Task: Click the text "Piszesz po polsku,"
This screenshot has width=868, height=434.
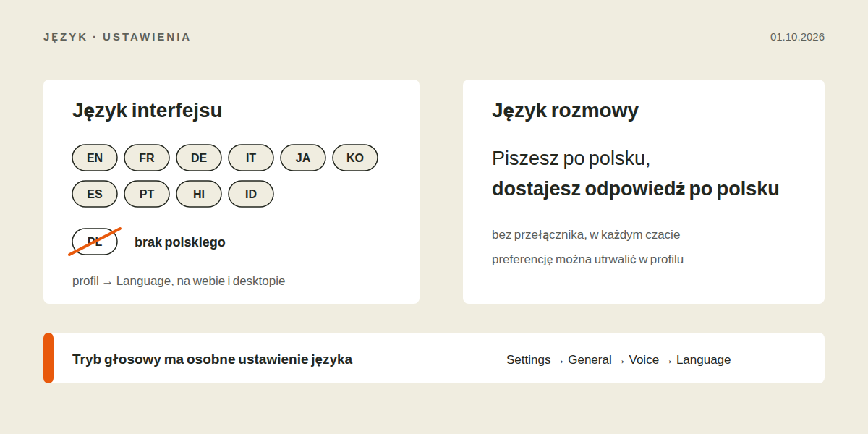Action: [x=571, y=158]
